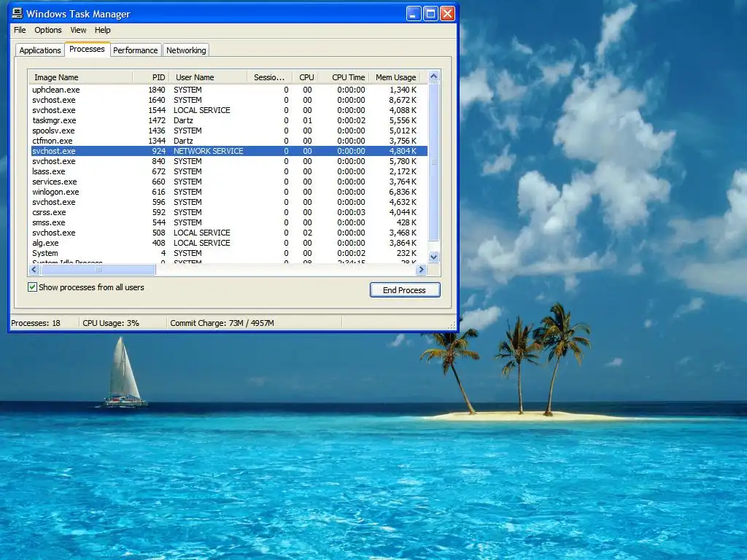Click the vertical scrollbar down arrow

433,257
